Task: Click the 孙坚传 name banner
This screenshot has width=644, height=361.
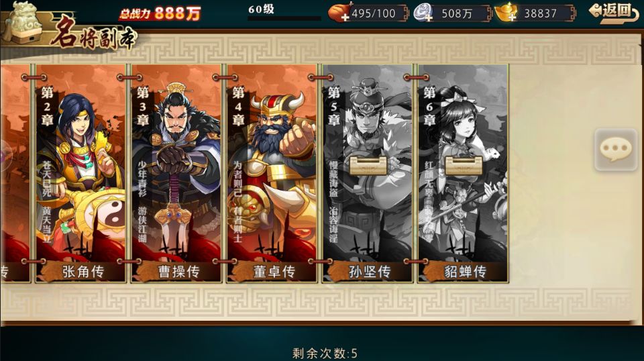Action: coord(369,272)
